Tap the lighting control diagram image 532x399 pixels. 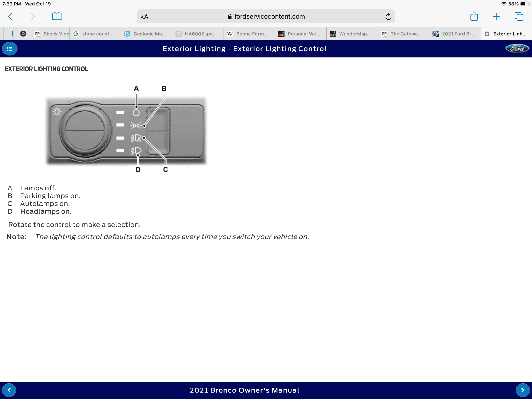click(x=126, y=129)
